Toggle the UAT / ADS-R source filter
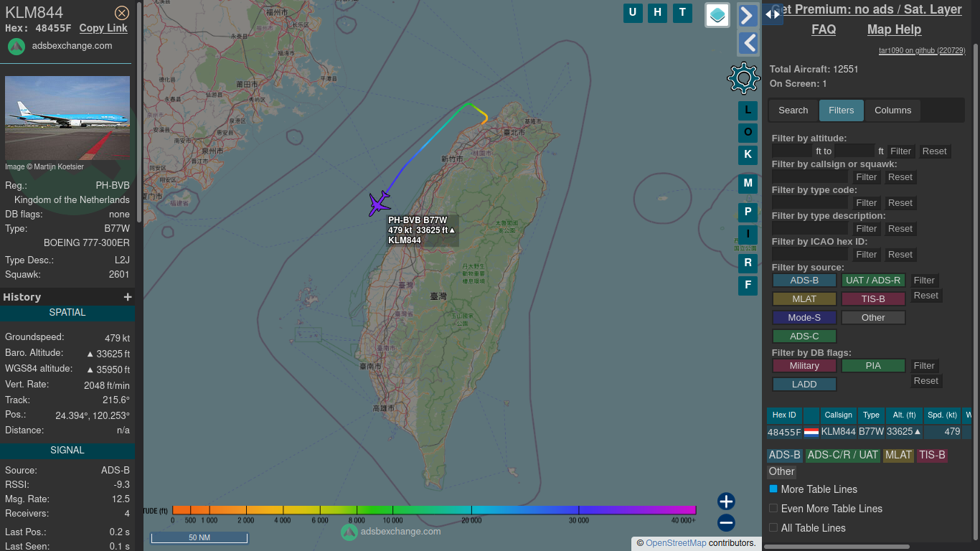Screen dimensions: 980x551 [873, 281]
